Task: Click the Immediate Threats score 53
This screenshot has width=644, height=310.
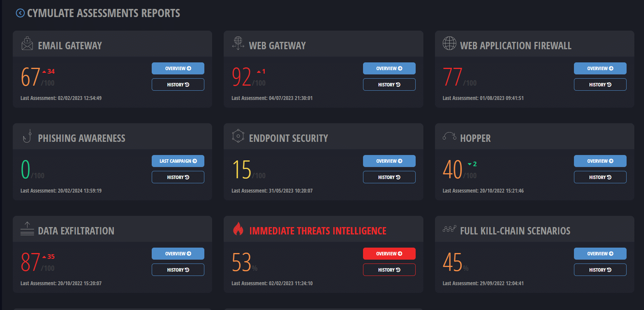Action: (x=241, y=262)
